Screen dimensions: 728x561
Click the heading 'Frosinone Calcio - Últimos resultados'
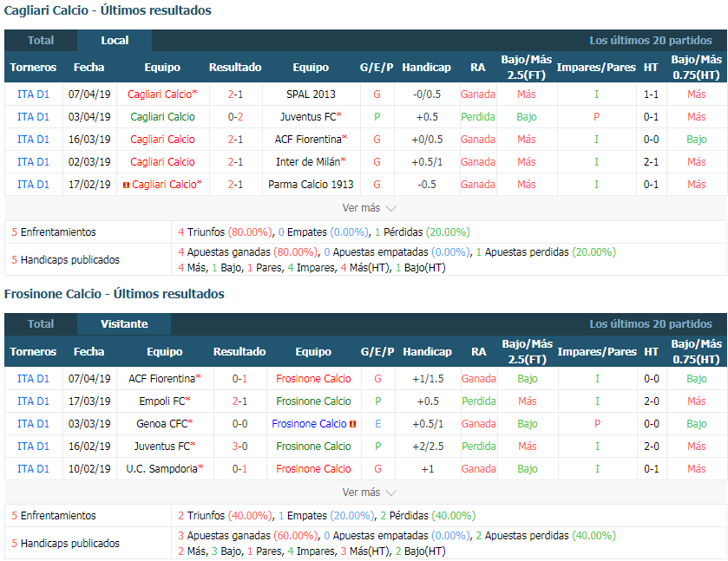(x=115, y=294)
